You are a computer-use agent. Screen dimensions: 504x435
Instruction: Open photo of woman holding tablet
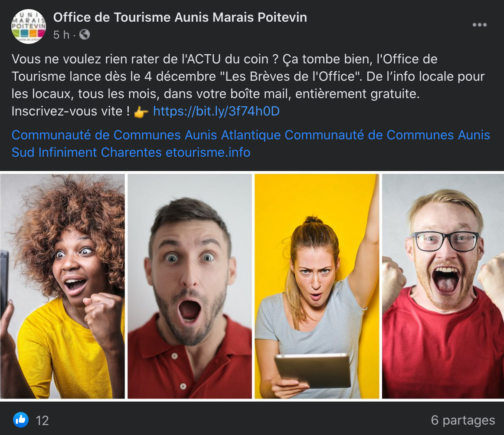pyautogui.click(x=317, y=287)
